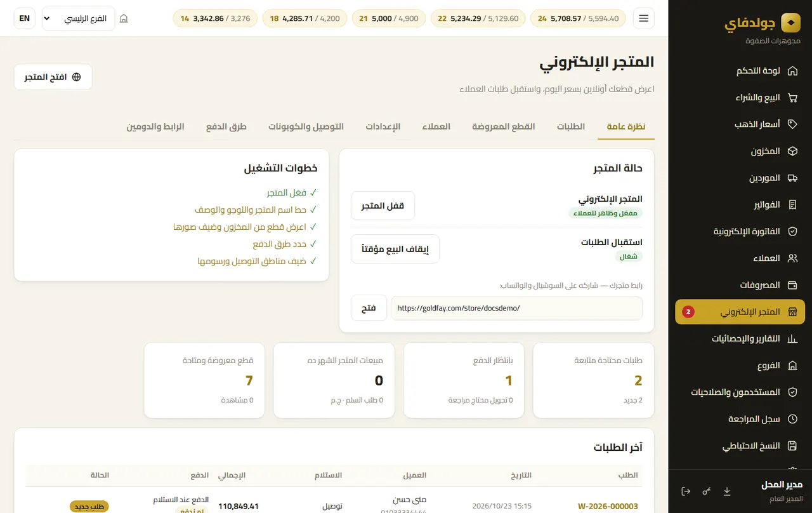Switch to the التوصيل والكوبونات tab
Image resolution: width=812 pixels, height=513 pixels.
(x=306, y=126)
